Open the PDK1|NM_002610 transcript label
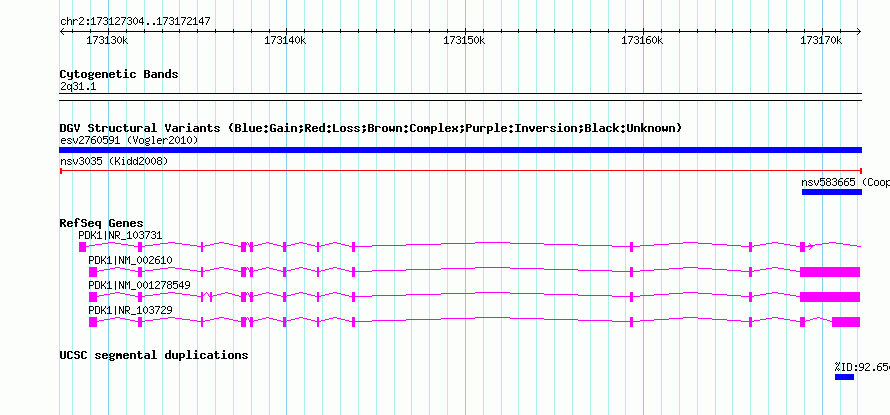This screenshot has width=890, height=415. (131, 260)
